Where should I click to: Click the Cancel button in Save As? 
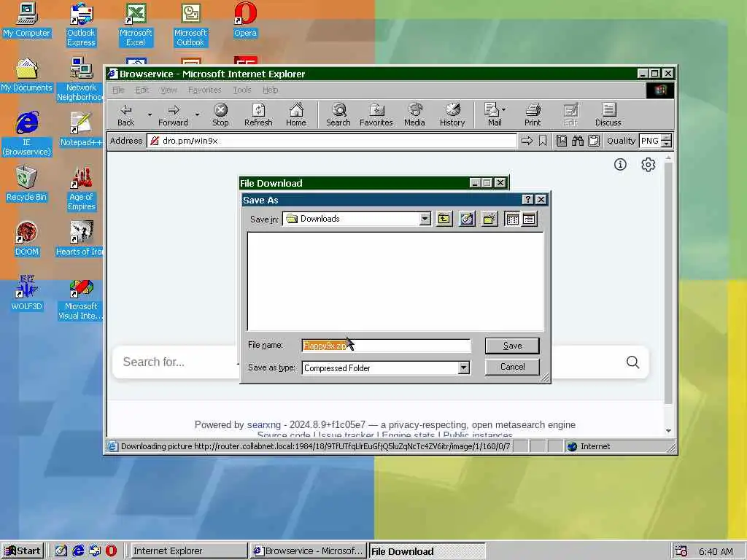(x=512, y=367)
